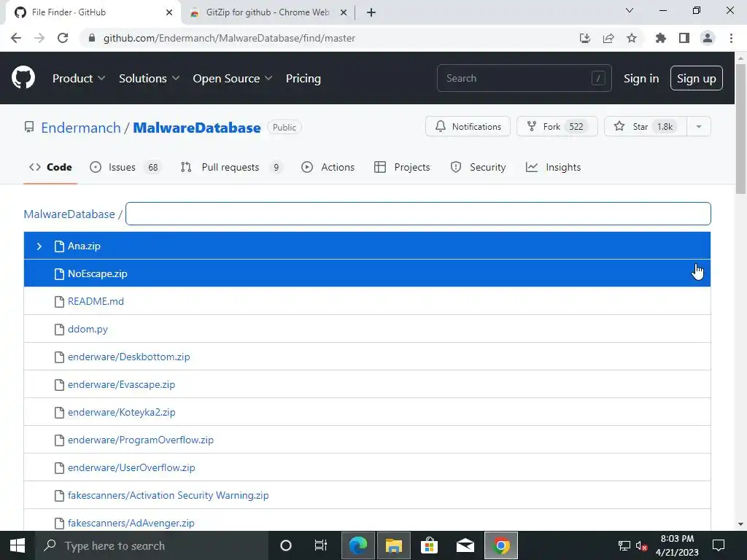
Task: Click the MalwareDatabase breadcrumb link
Action: (69, 214)
